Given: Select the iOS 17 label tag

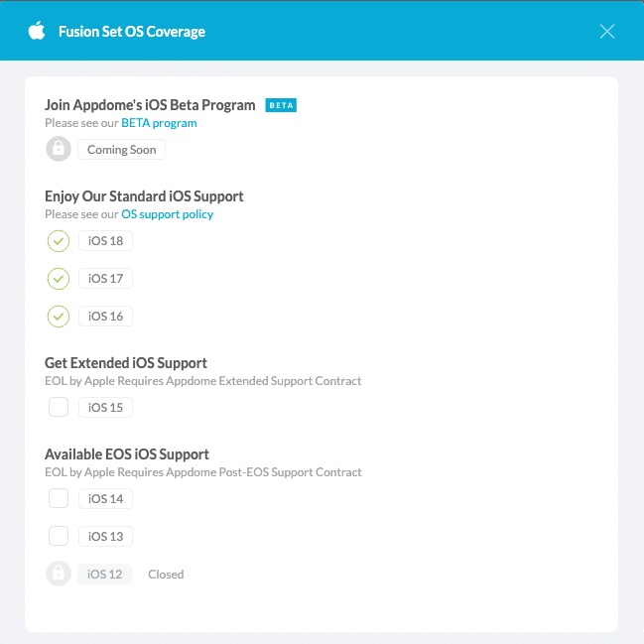Looking at the screenshot, I should tap(105, 278).
